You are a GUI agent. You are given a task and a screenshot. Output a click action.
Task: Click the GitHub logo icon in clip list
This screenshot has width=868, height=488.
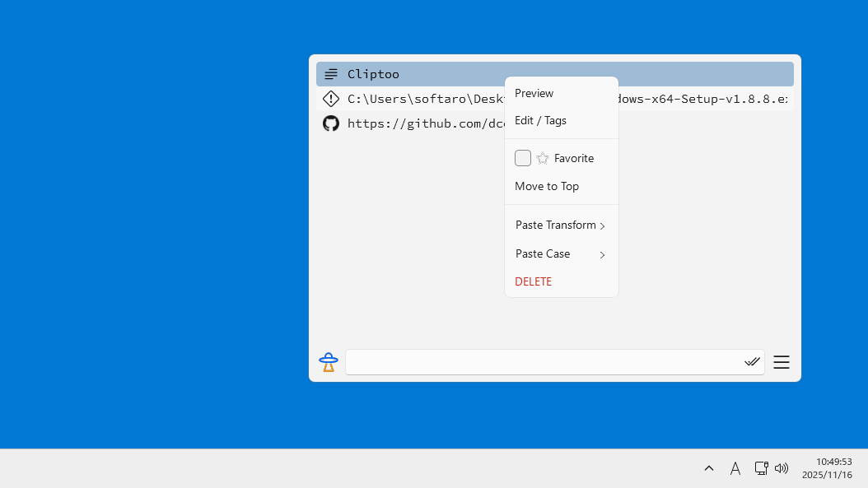[331, 123]
